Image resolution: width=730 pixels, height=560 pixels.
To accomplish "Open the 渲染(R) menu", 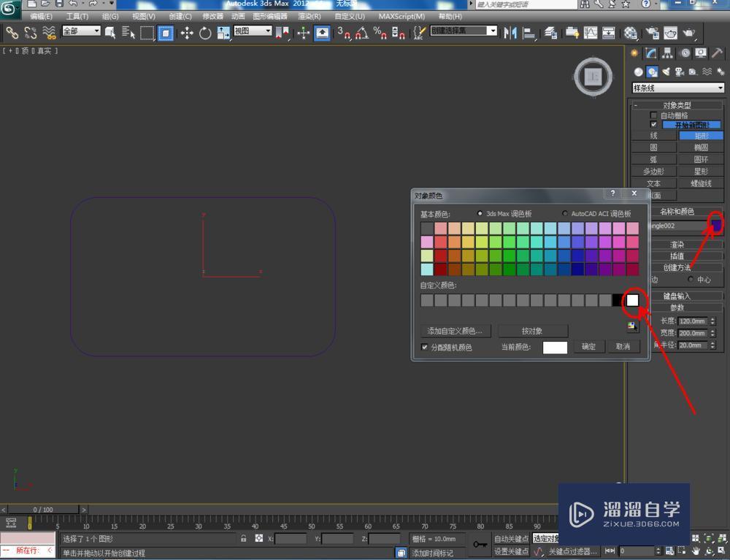I will coord(309,16).
